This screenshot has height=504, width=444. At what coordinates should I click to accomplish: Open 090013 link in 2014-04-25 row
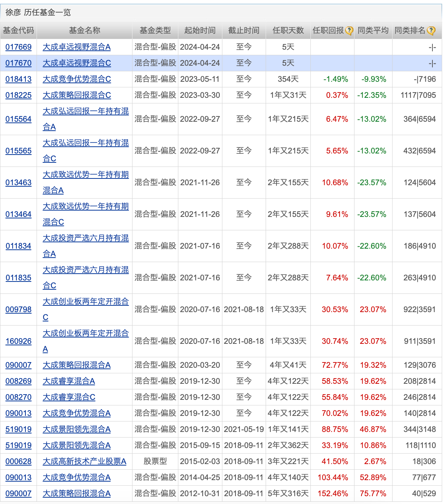tap(19, 477)
